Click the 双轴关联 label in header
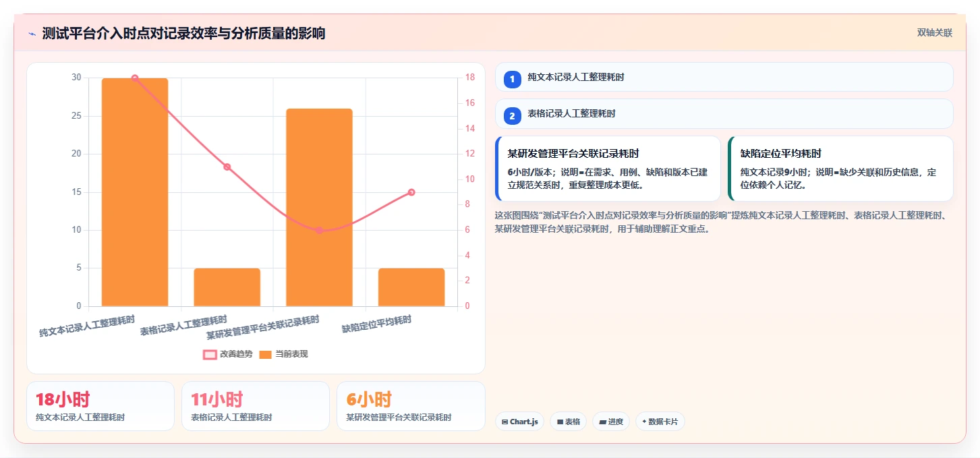The image size is (980, 458). (x=934, y=33)
